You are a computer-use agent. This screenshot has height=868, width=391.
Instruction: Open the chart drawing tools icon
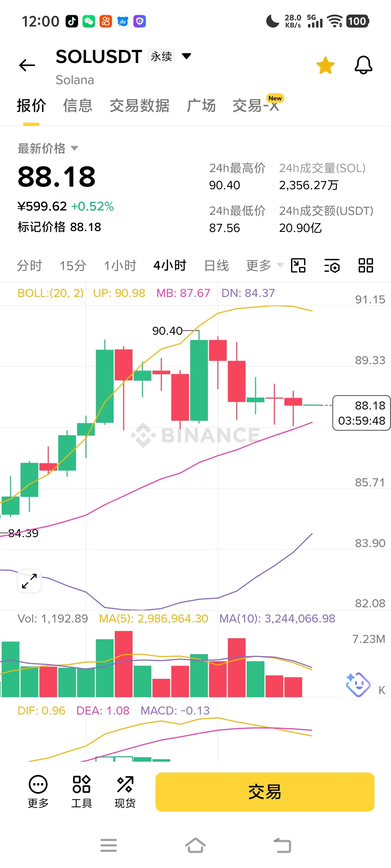coord(298,266)
